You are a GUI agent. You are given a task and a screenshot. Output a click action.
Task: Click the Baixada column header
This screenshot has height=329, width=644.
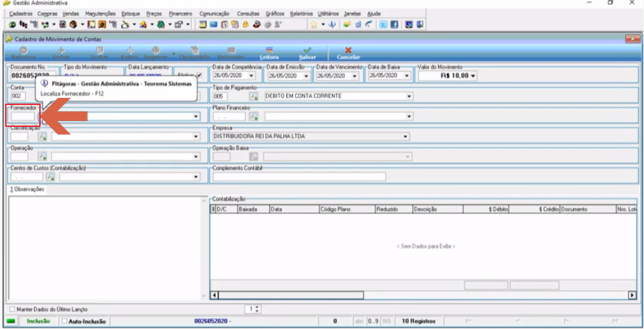click(253, 209)
